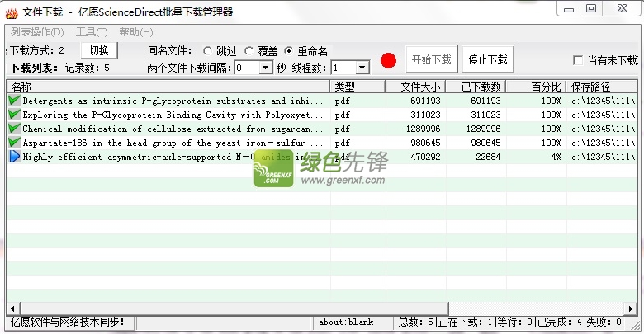The image size is (644, 334).
Task: Click the 停止下载 button
Action: click(487, 60)
